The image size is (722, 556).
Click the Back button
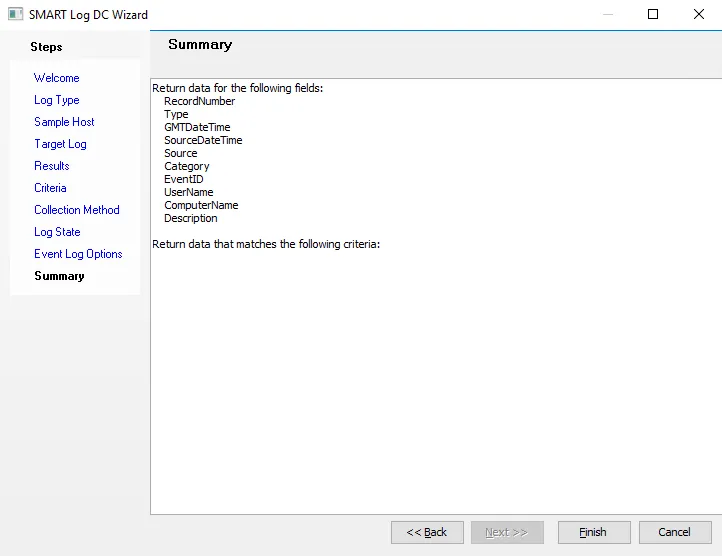[427, 532]
